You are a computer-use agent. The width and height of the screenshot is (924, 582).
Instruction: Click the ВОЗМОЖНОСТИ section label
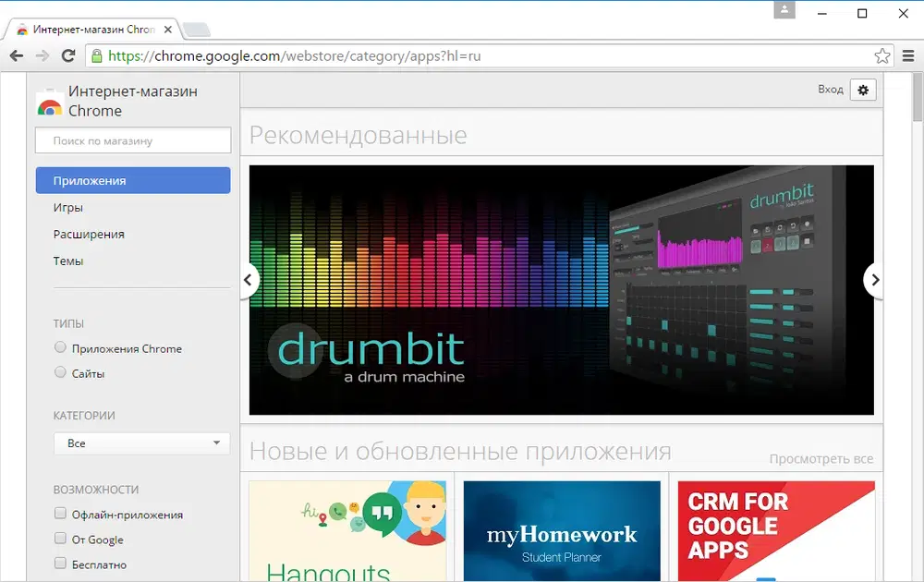(96, 490)
